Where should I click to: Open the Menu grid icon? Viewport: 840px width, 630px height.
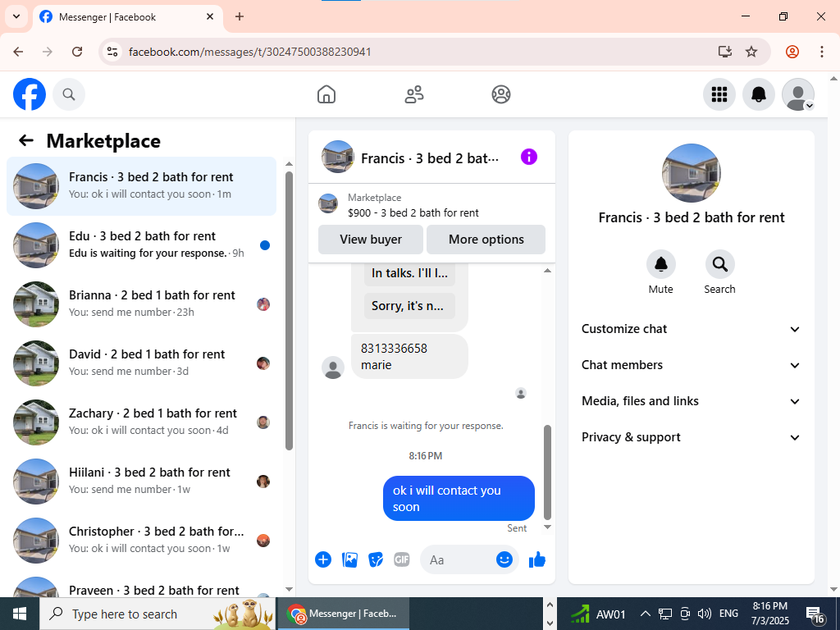[719, 94]
